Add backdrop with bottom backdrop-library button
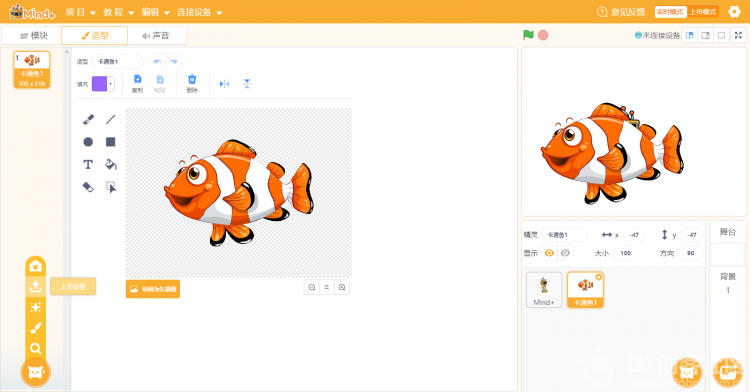The height and width of the screenshot is (392, 750). (x=728, y=372)
